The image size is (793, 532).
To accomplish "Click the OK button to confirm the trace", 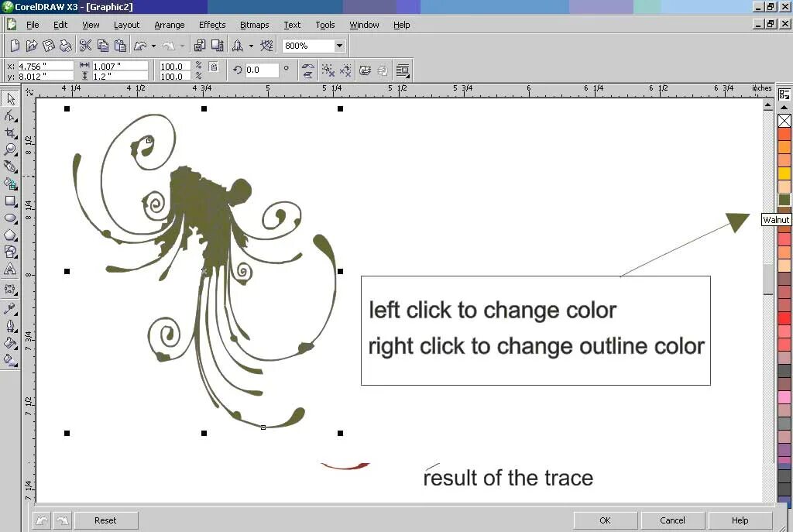I will pyautogui.click(x=605, y=520).
